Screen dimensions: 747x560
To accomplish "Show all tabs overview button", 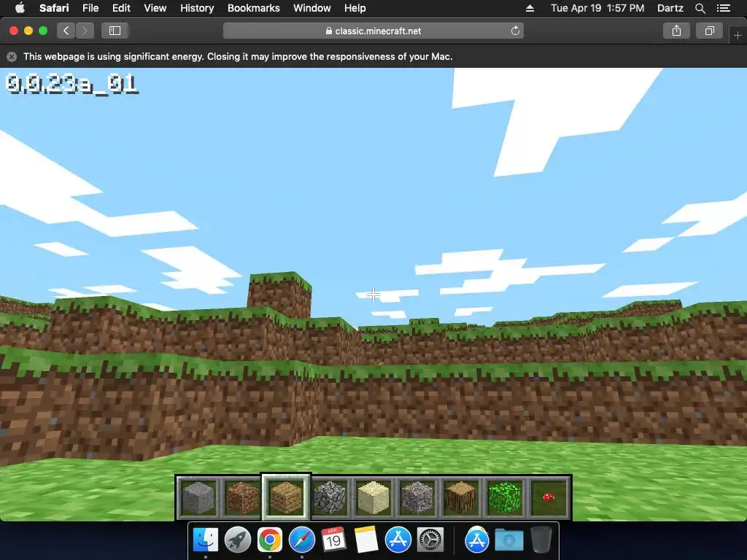I will [x=709, y=31].
